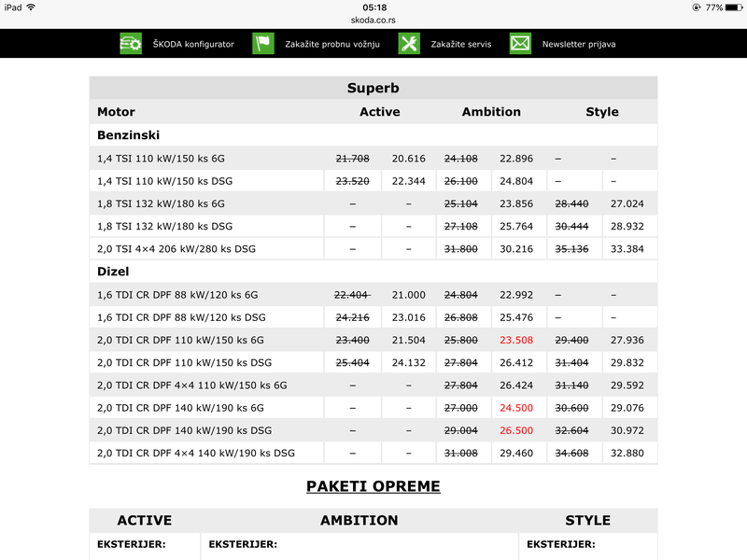Select row label 1,6 TDI CR DPF 88 kW/120 ks 6G

coord(177,295)
